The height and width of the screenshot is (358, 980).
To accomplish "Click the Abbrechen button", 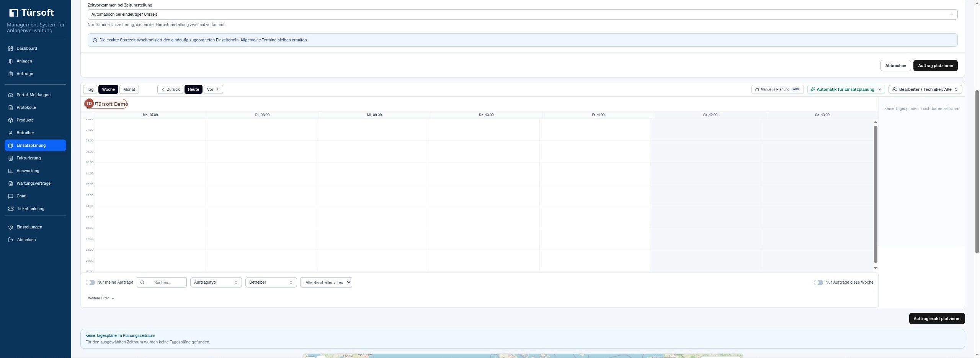I will [895, 66].
